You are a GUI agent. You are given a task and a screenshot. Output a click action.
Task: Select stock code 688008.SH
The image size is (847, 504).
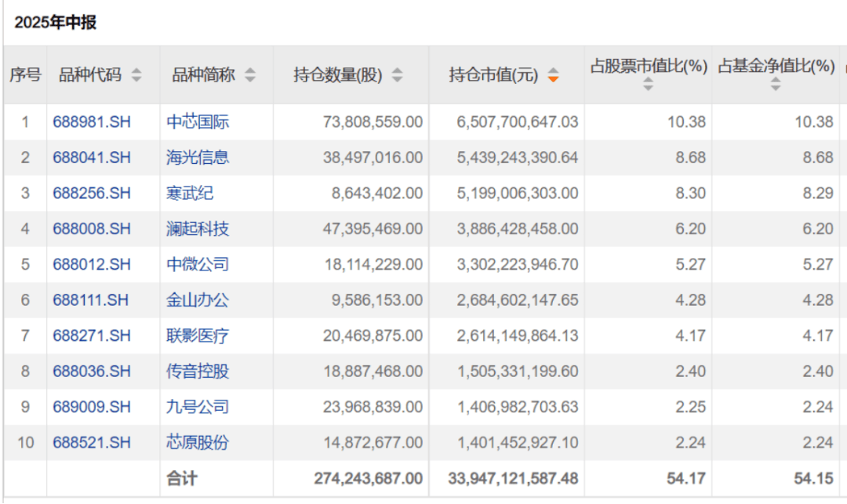[x=92, y=229]
